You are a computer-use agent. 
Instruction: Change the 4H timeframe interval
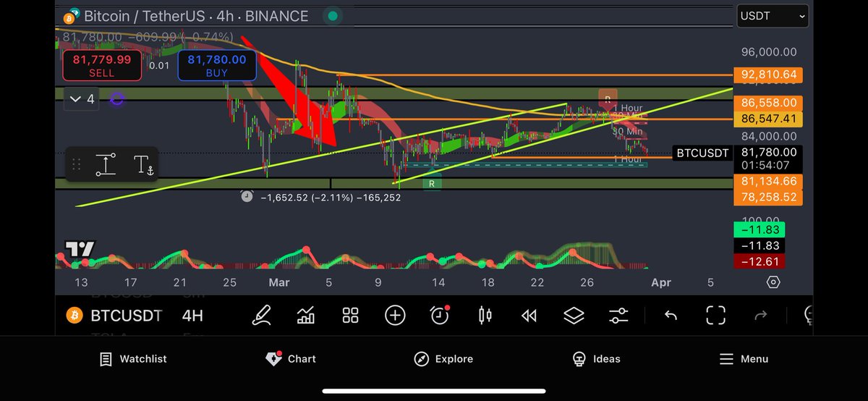point(192,316)
